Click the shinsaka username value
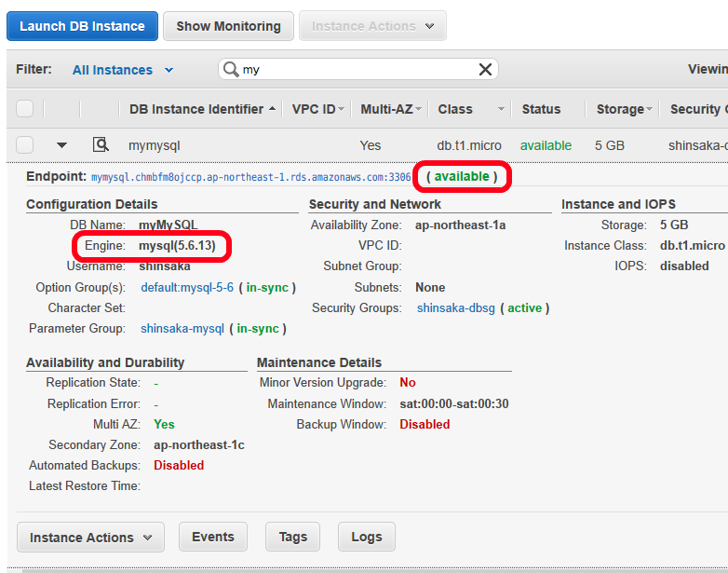 click(165, 266)
